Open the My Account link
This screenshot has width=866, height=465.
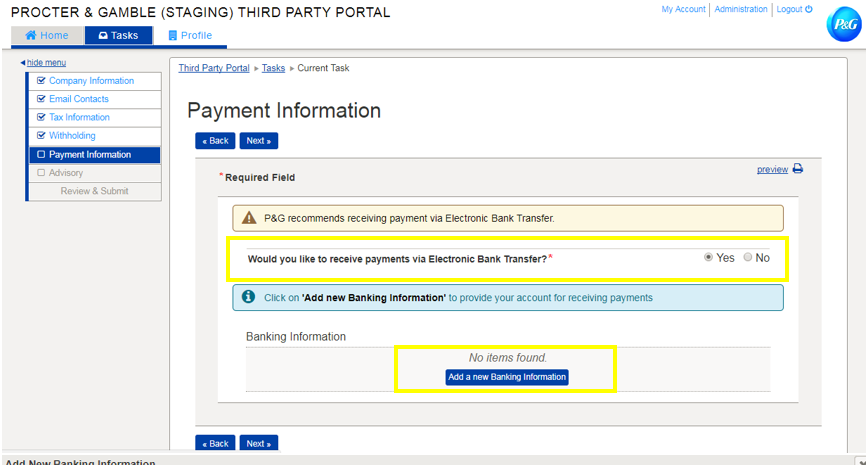(683, 9)
